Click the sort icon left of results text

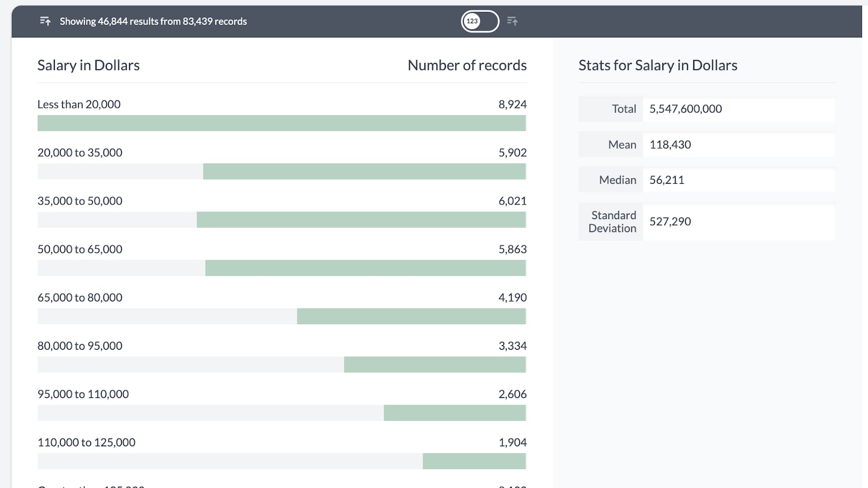[45, 21]
